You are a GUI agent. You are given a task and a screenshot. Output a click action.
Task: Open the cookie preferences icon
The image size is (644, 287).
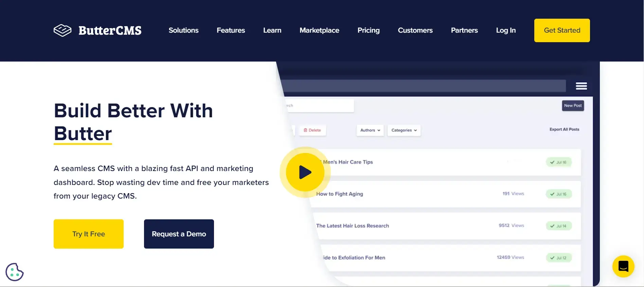click(x=15, y=272)
